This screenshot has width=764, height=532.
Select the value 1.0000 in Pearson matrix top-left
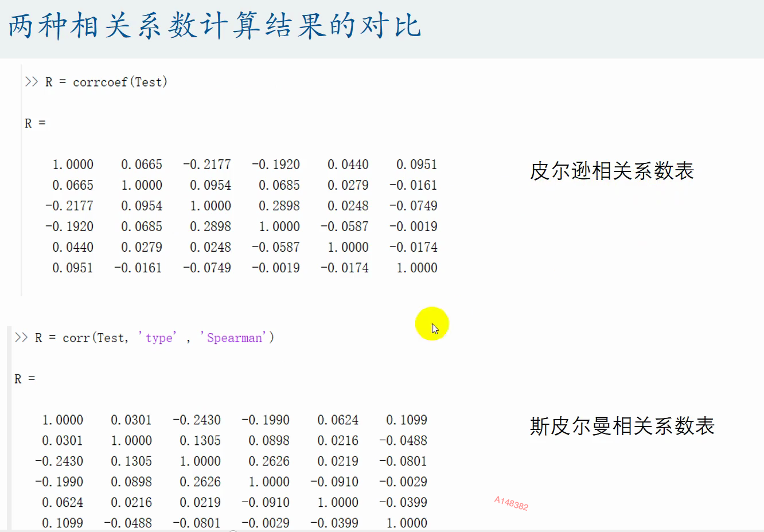tap(73, 165)
